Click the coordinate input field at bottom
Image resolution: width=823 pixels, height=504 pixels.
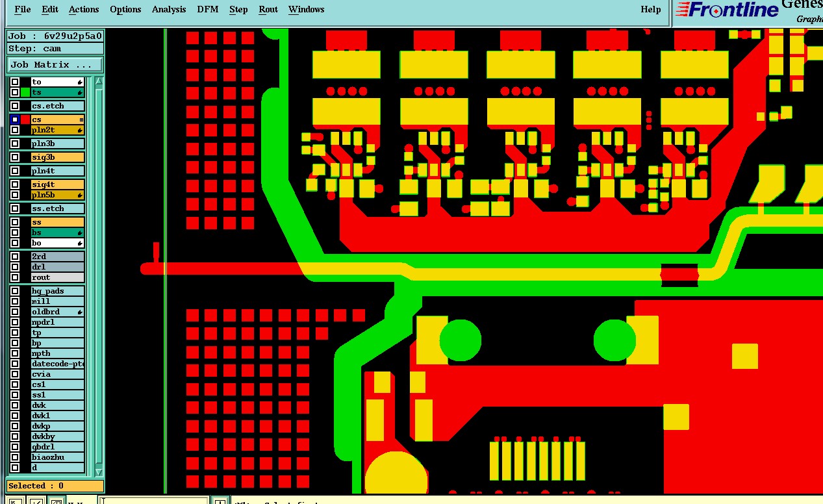(x=154, y=501)
